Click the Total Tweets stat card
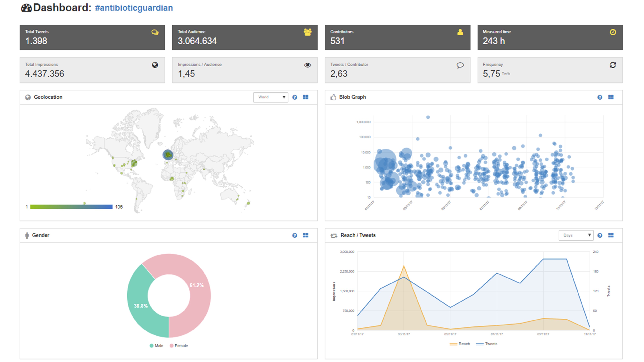Image resolution: width=644 pixels, height=362 pixels. 92,37
